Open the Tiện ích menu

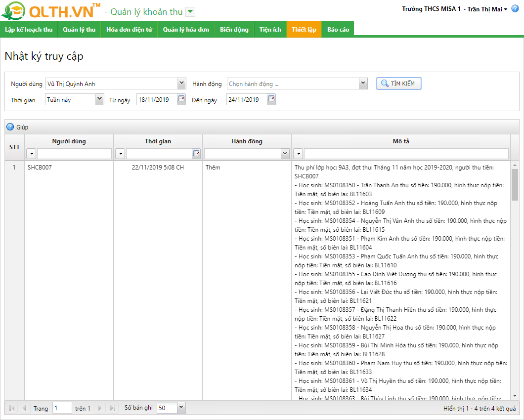[270, 30]
